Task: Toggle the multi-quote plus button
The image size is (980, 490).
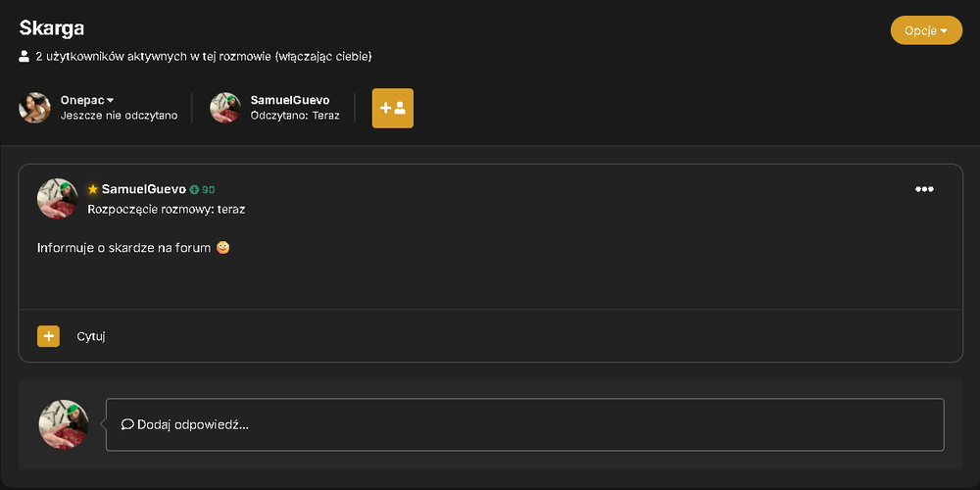Action: click(x=49, y=336)
